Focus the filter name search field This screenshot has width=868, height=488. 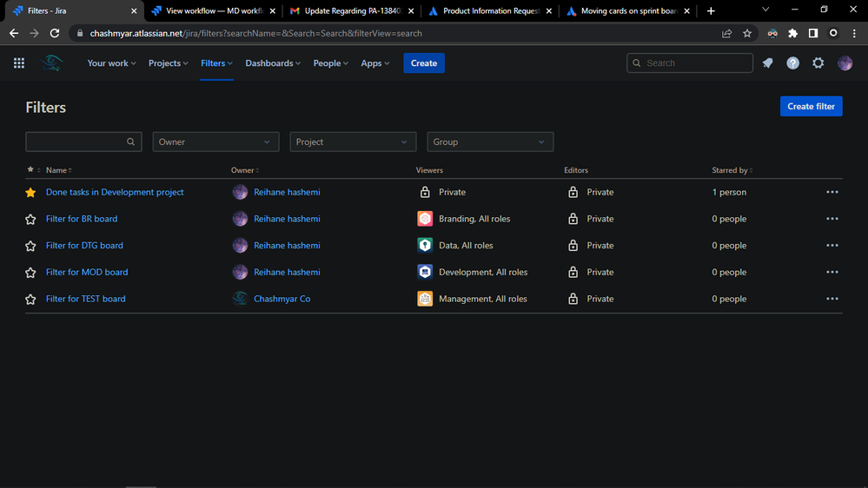83,142
